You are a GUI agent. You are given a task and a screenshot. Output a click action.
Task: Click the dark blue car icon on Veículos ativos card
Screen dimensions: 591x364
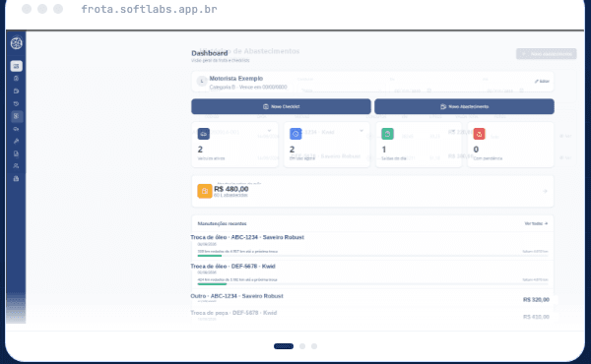point(204,134)
